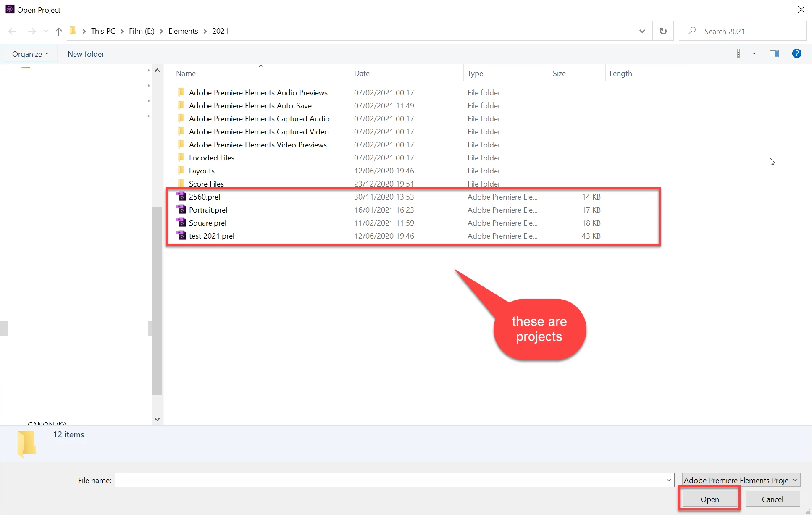
Task: Click the New folder command
Action: point(86,54)
